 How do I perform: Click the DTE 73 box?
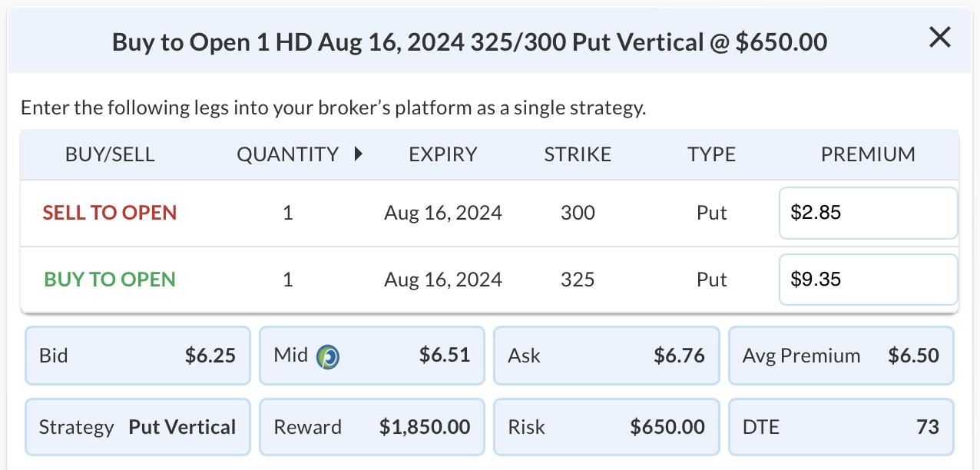(840, 427)
